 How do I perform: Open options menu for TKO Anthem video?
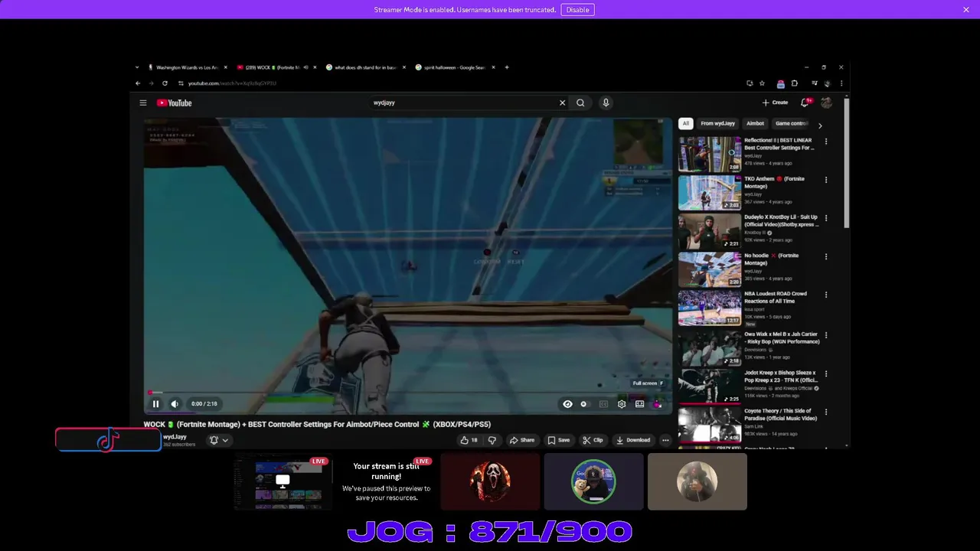pyautogui.click(x=825, y=180)
